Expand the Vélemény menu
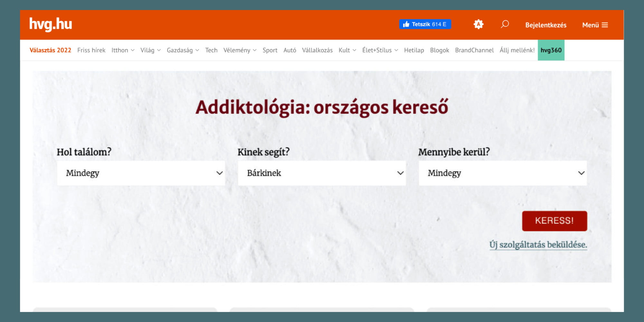 pos(240,50)
